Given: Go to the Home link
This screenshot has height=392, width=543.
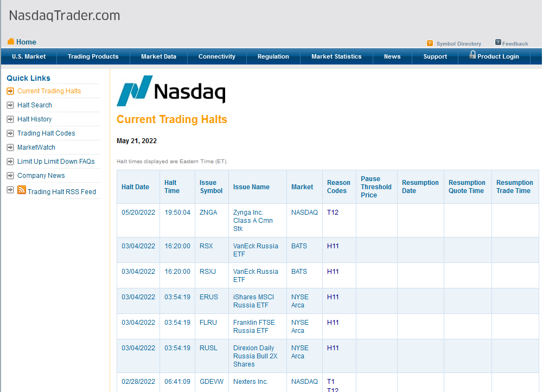Looking at the screenshot, I should point(27,42).
